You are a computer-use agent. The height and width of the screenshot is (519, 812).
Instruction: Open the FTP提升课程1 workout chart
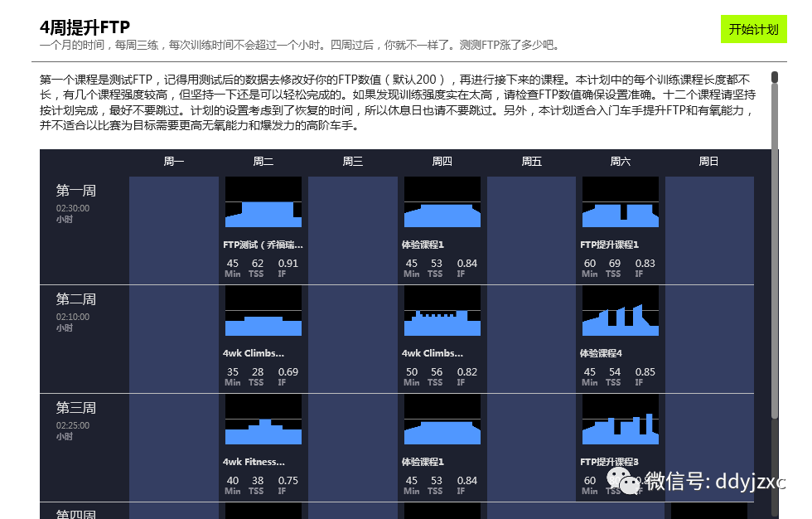[621, 202]
